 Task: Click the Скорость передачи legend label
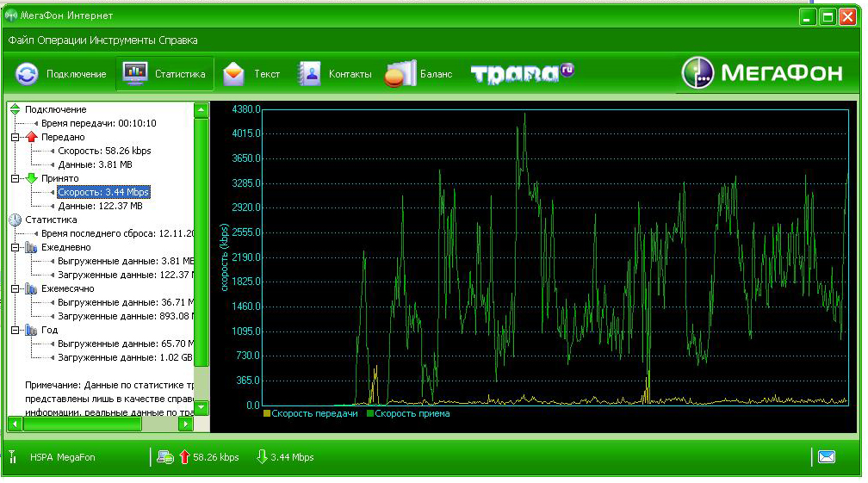point(314,413)
